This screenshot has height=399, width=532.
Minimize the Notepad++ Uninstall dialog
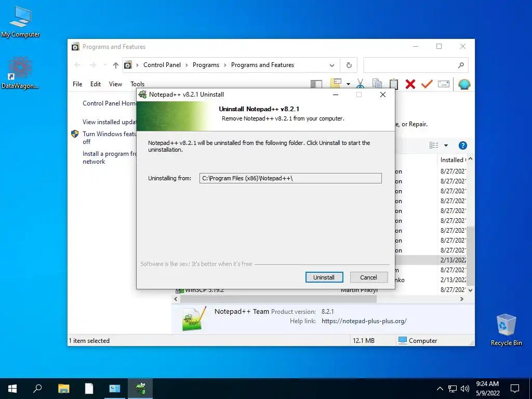336,95
